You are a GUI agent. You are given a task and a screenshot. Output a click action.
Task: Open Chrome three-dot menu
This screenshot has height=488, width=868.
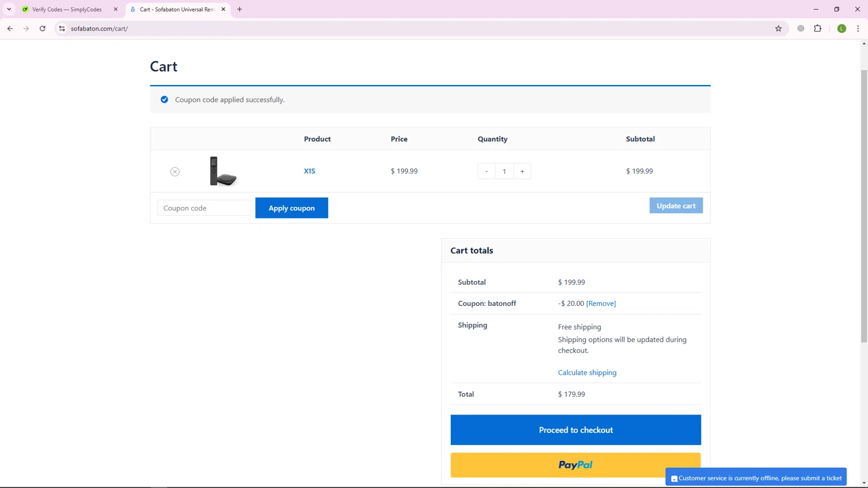pyautogui.click(x=858, y=28)
